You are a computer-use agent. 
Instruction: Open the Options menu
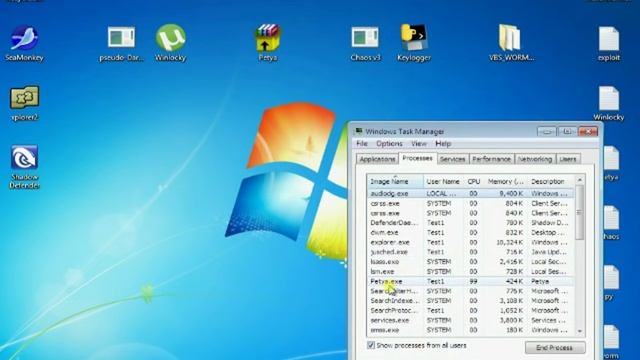[x=389, y=144]
